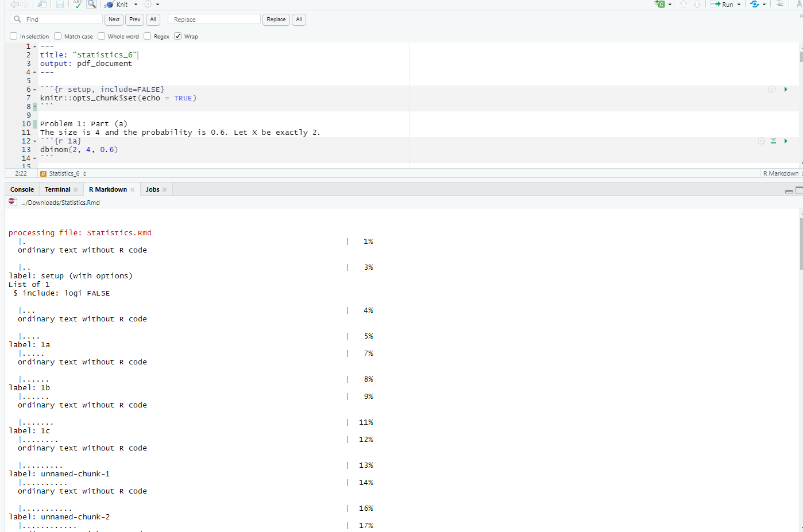Uncheck the Wrap search option

pos(178,36)
